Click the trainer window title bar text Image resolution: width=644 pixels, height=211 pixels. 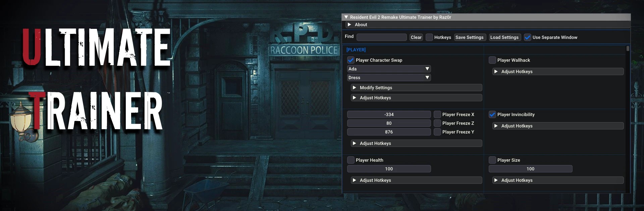[400, 17]
